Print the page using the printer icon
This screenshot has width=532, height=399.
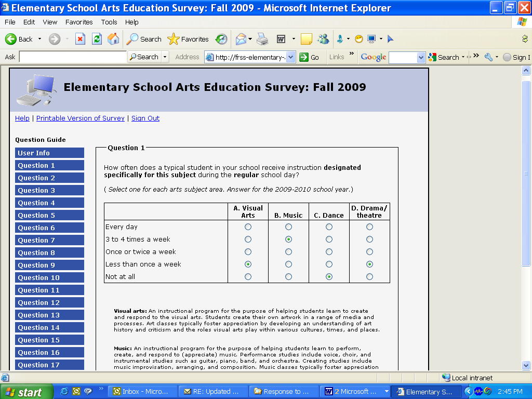click(x=262, y=39)
